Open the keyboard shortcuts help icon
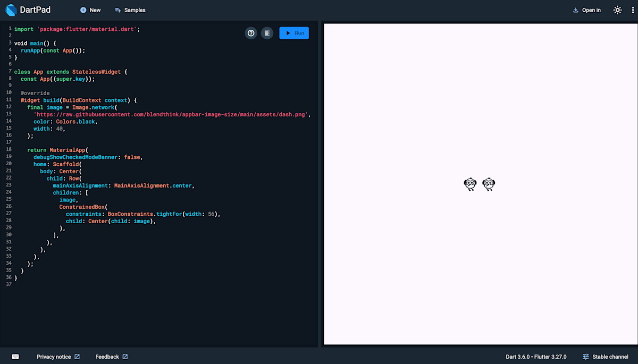638x364 pixels. click(251, 33)
